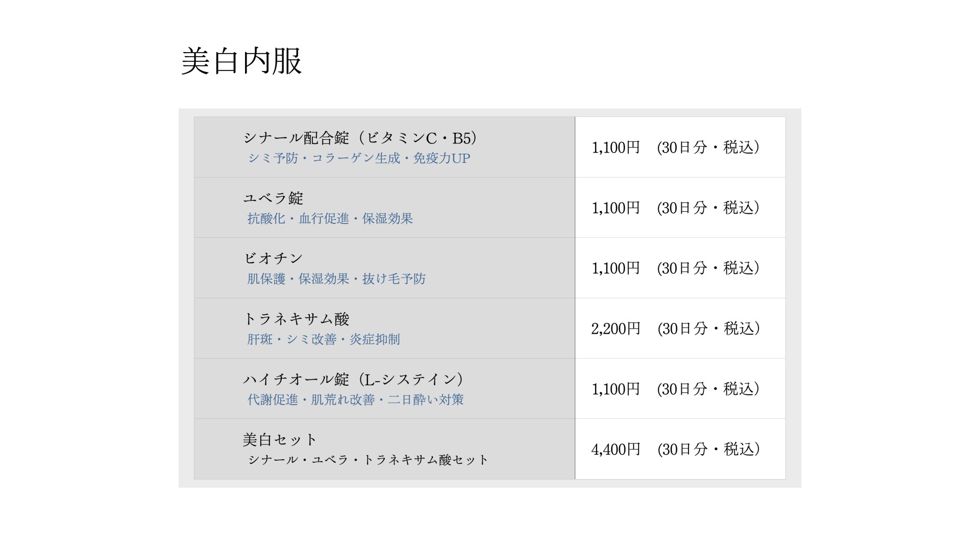Select the ユベラ錠 product name

pos(273,198)
